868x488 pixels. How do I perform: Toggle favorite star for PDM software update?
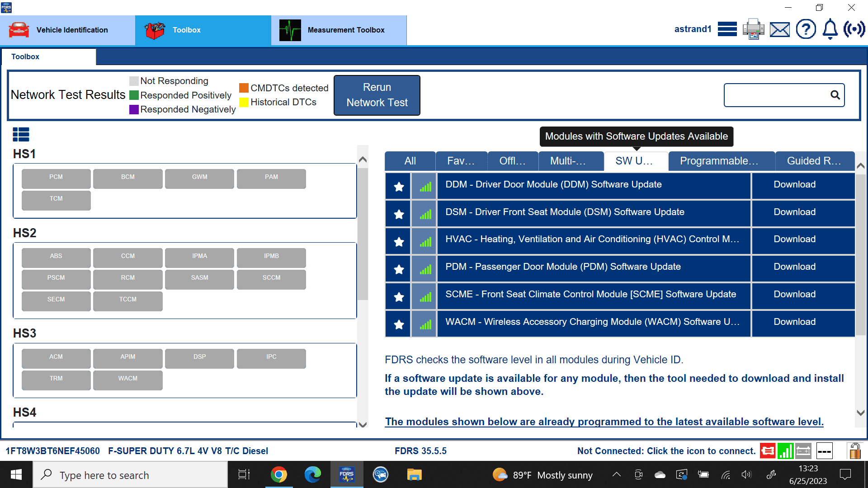[398, 269]
